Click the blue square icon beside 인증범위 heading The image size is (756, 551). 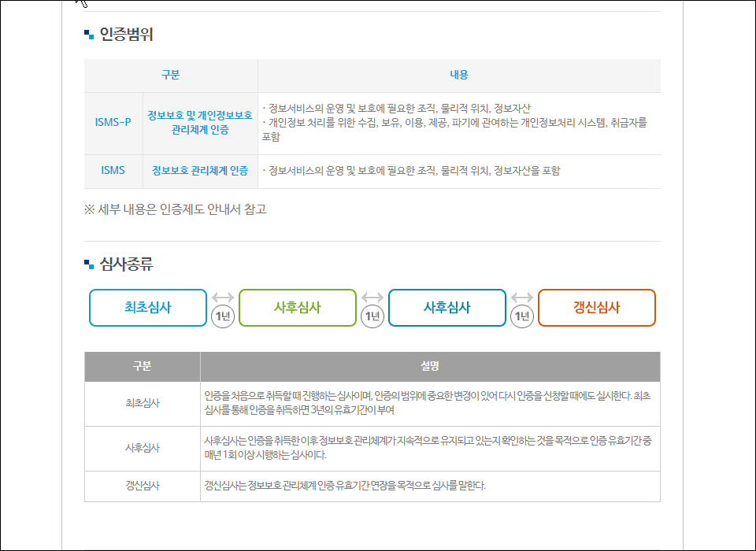coord(89,33)
